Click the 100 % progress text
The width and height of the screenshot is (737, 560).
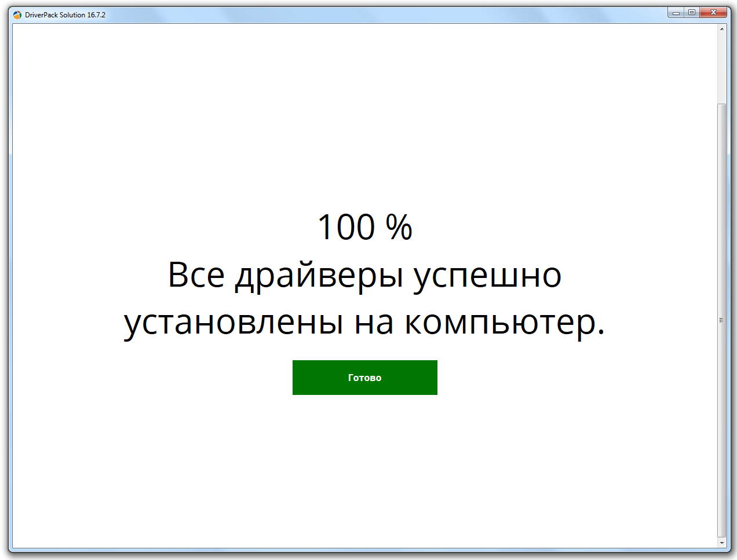coord(364,227)
